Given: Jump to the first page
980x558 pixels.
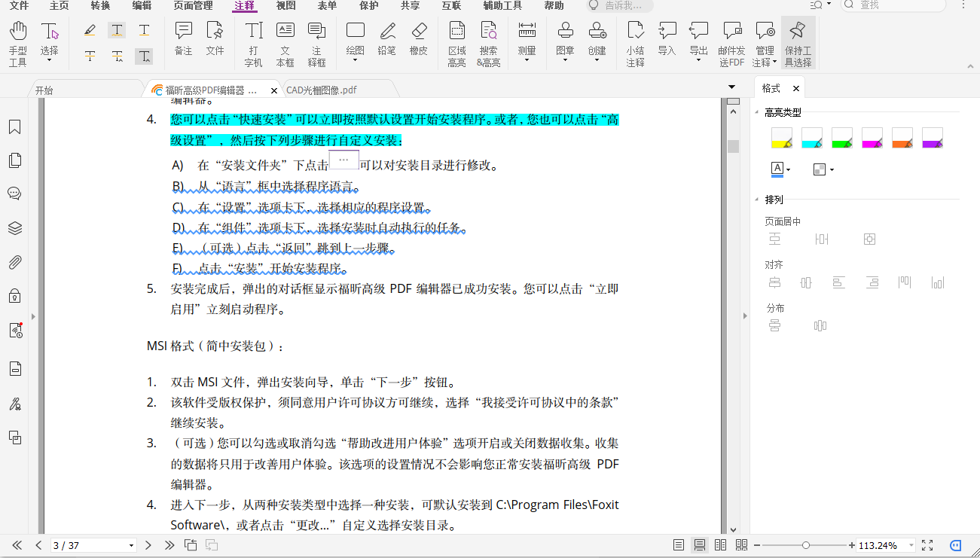Looking at the screenshot, I should (x=17, y=545).
